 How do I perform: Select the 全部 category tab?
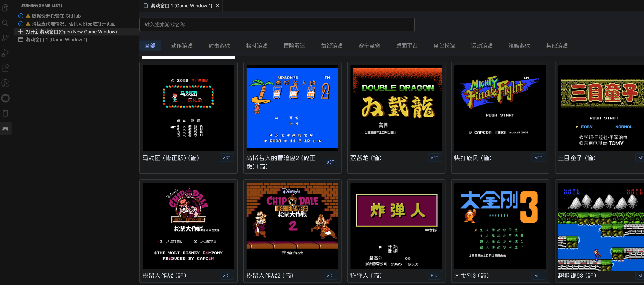150,46
